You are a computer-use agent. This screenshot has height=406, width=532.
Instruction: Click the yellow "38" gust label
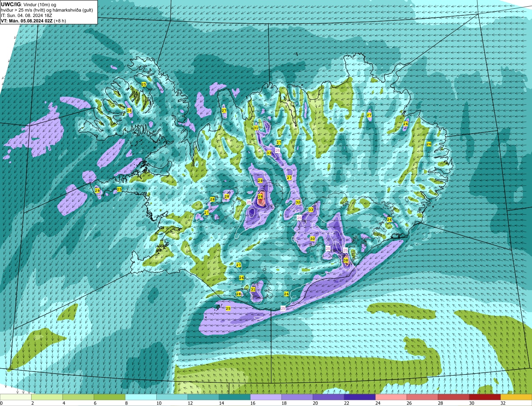[x=346, y=260]
